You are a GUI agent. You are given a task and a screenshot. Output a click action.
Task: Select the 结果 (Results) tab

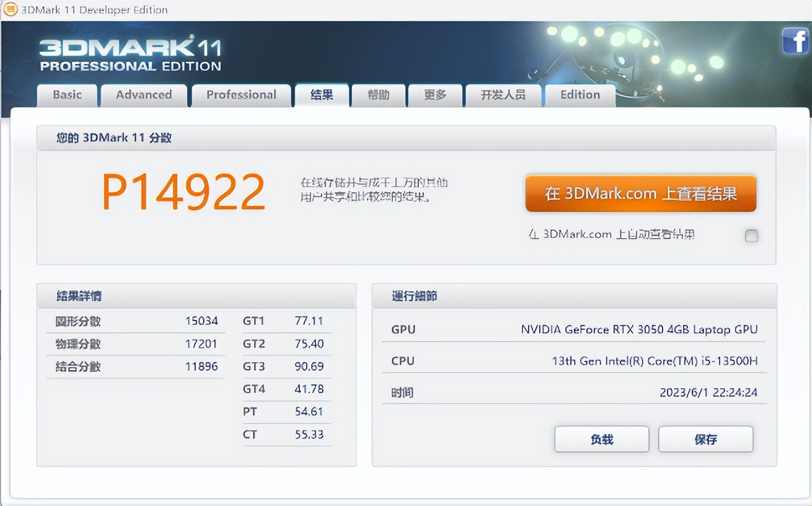tap(321, 95)
